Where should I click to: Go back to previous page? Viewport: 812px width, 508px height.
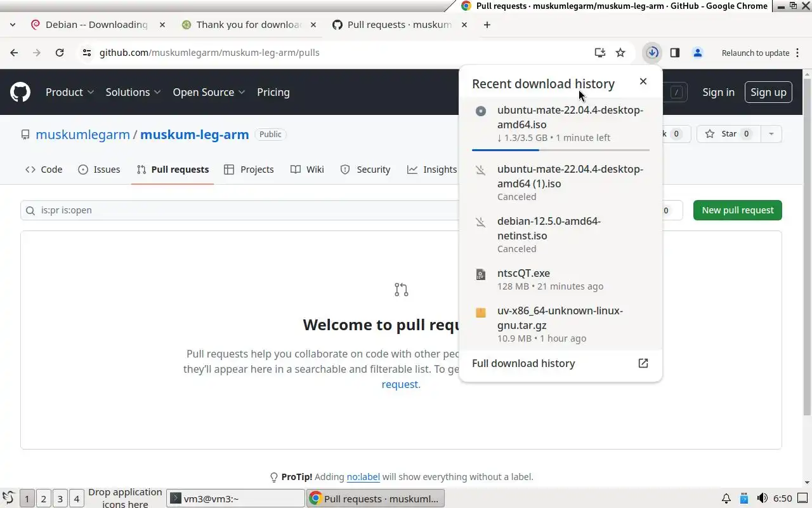click(x=14, y=53)
